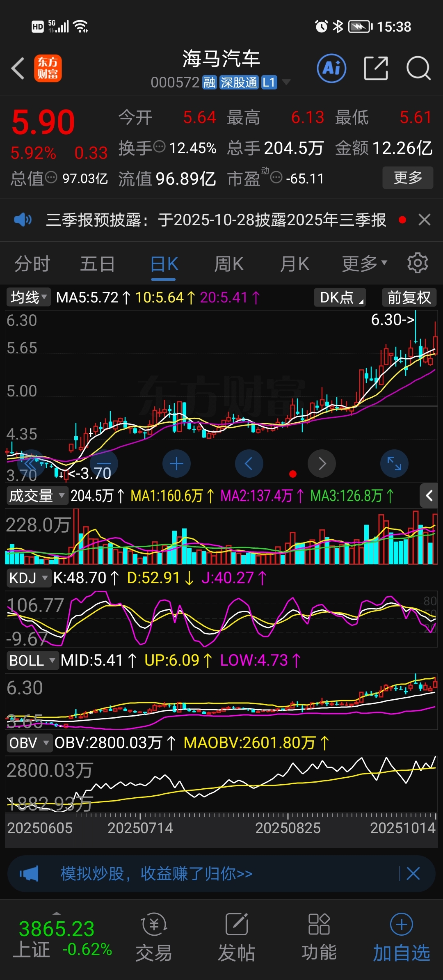Open the DK点 dropdown
The image size is (443, 980).
[340, 297]
